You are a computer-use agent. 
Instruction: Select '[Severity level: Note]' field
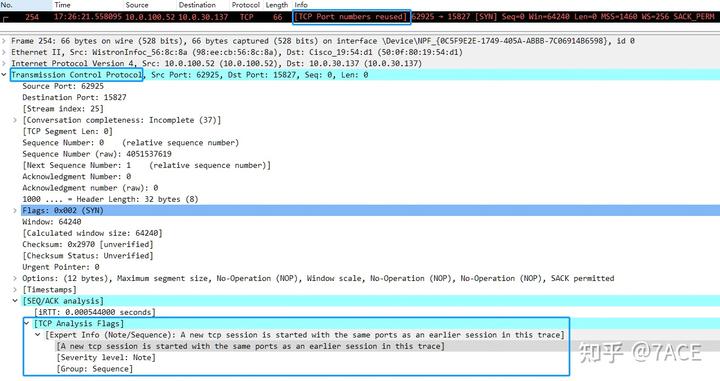(x=106, y=358)
